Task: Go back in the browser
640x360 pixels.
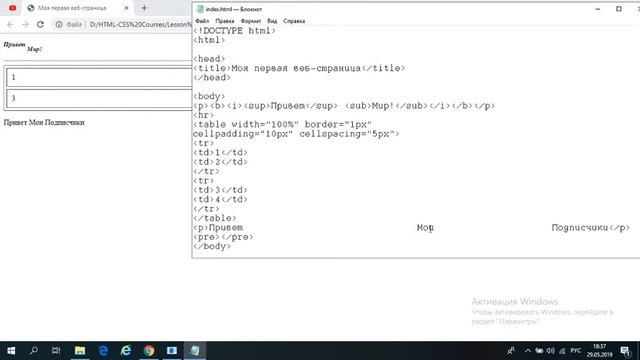Action: click(x=10, y=24)
